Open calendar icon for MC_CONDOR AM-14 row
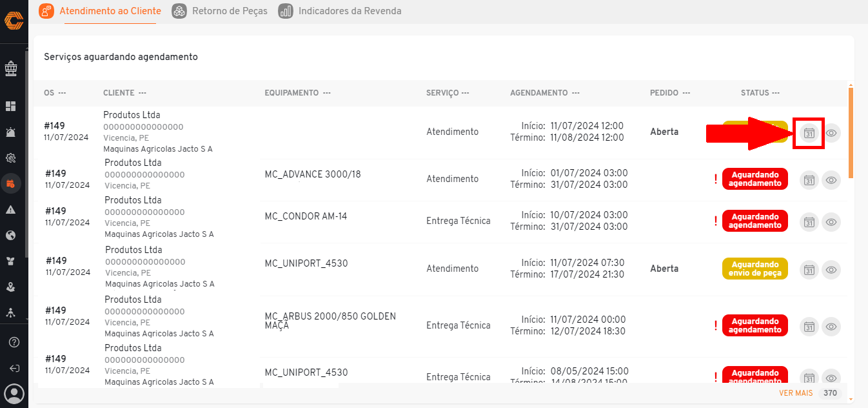Image resolution: width=868 pixels, height=408 pixels. coord(809,222)
